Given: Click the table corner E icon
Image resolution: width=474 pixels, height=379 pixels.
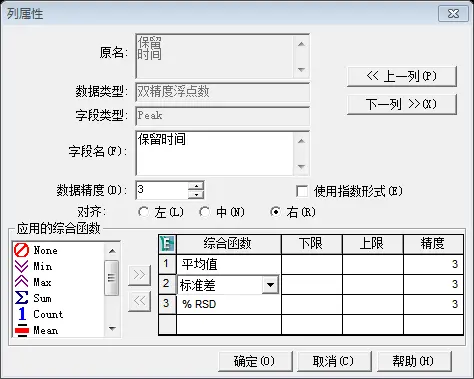Looking at the screenshot, I should tap(167, 243).
